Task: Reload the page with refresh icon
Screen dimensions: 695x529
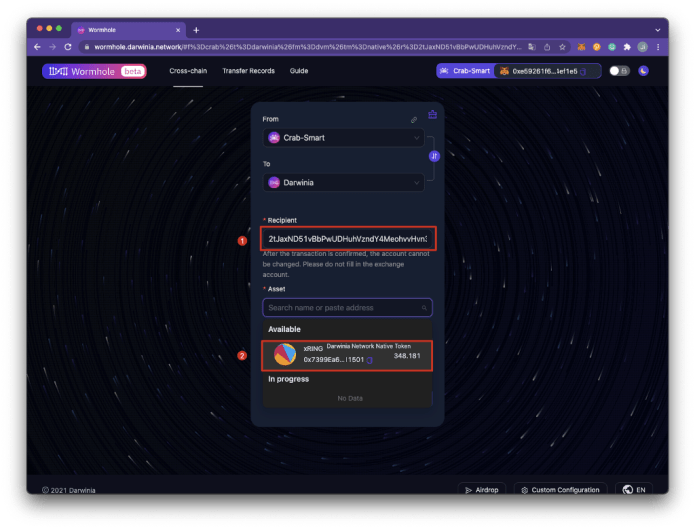Action: coord(68,47)
